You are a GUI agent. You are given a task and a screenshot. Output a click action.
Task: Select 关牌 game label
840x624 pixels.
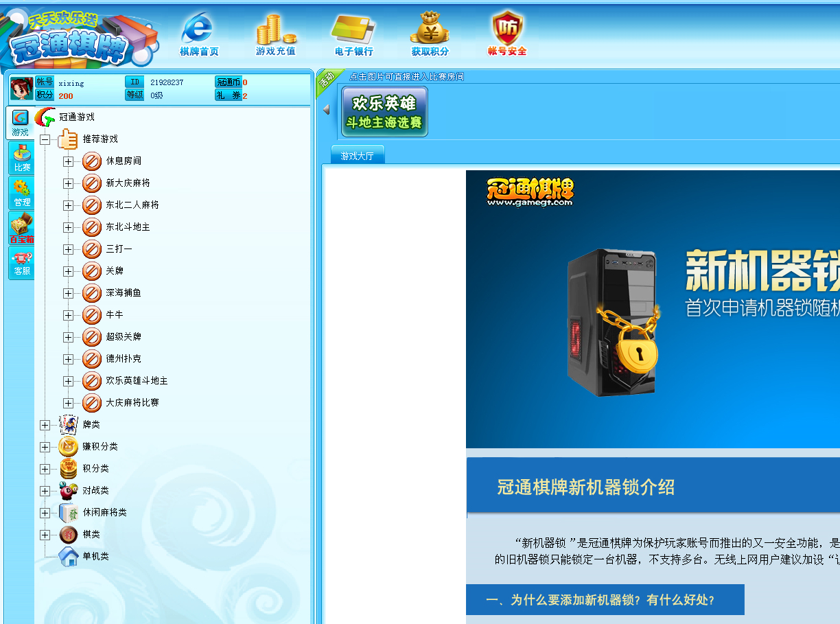(x=115, y=271)
